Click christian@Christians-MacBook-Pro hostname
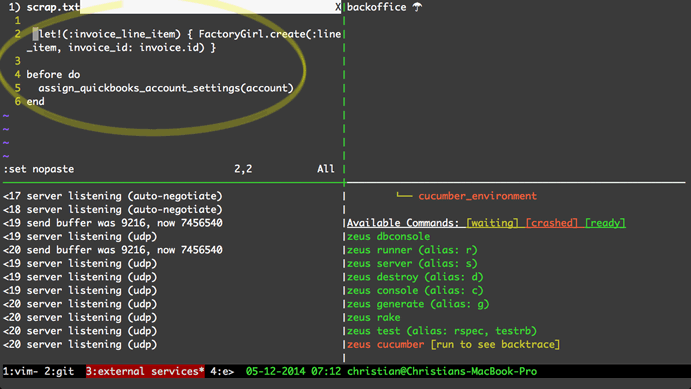Viewport: 691px width, 389px height. [442, 371]
